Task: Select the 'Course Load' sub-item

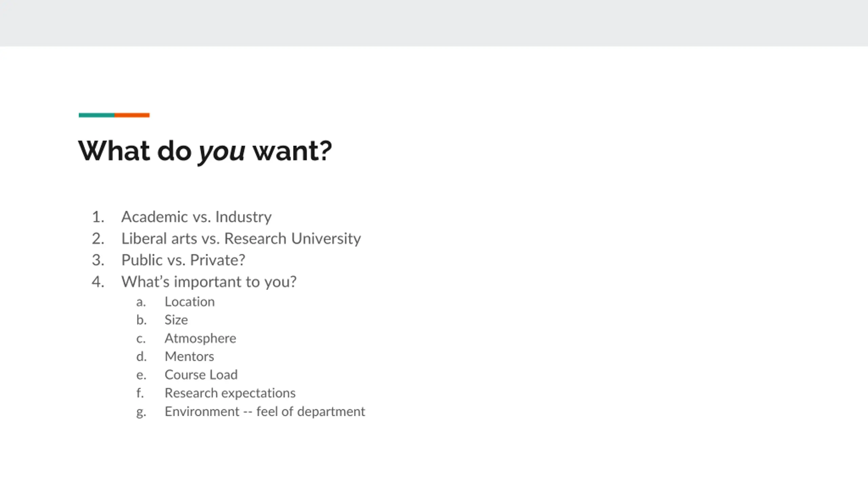Action: click(x=201, y=375)
